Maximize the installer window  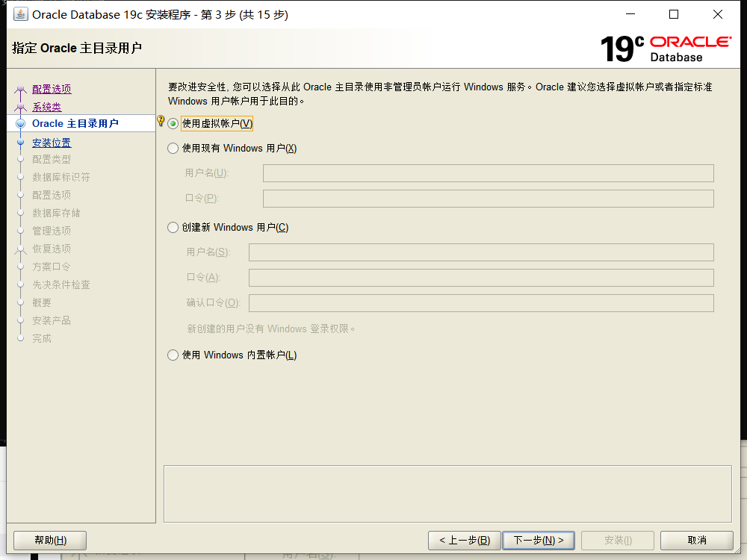click(674, 14)
